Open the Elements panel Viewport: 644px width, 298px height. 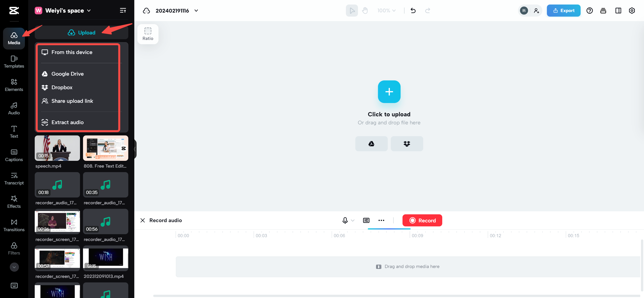[x=14, y=85]
